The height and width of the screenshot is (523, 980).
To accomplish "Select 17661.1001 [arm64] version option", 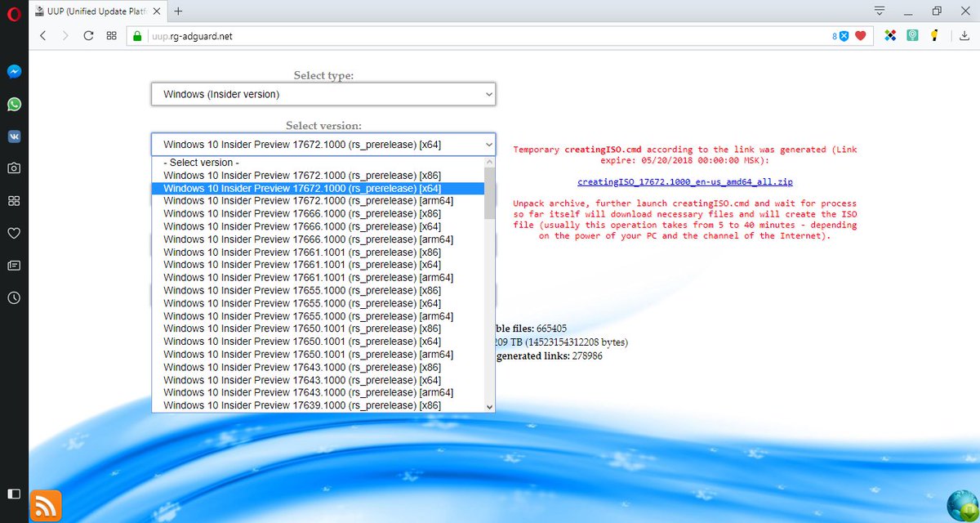I will click(318, 277).
